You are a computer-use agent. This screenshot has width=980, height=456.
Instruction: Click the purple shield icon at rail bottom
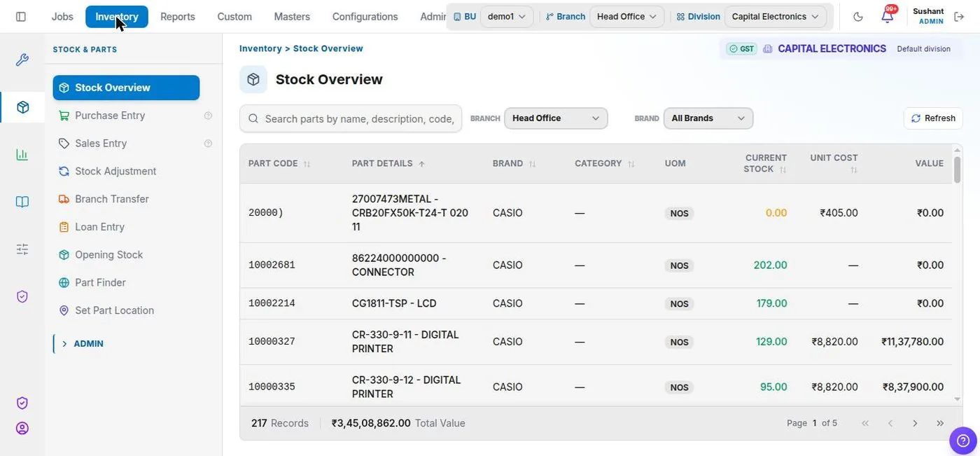(x=22, y=403)
